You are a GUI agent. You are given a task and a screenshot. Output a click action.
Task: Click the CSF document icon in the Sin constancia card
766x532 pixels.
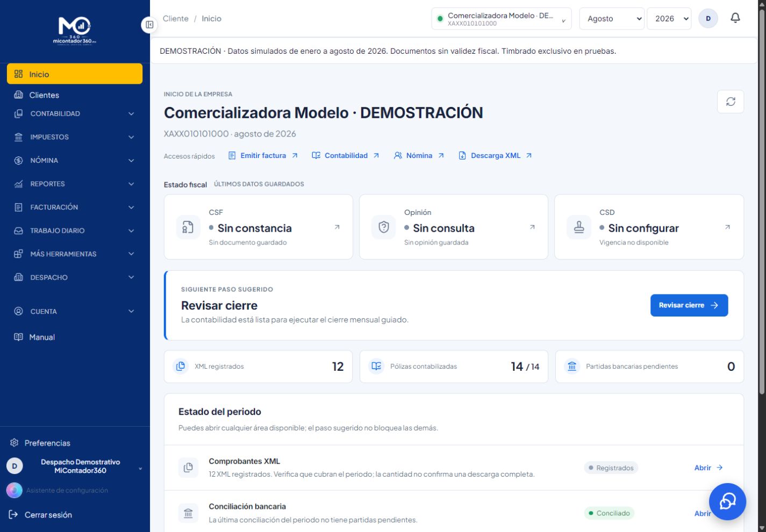click(x=188, y=227)
